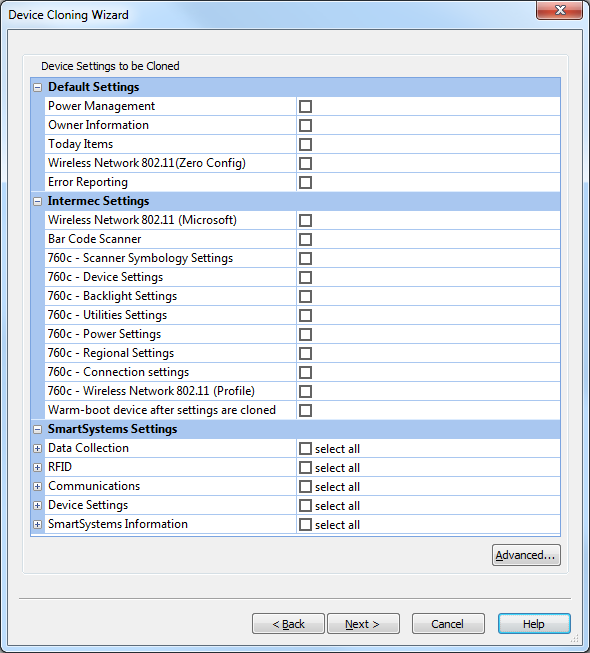Open Help for the wizard
Image resolution: width=590 pixels, height=653 pixels.
coord(534,624)
